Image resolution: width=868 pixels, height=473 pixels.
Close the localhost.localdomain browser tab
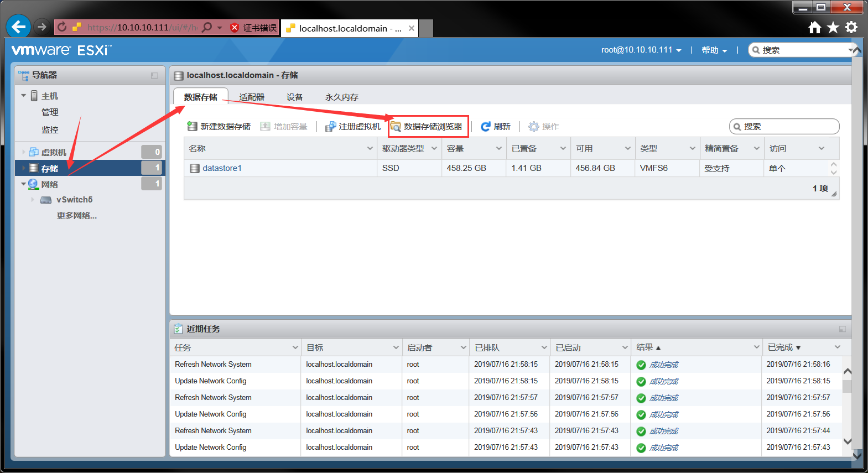pyautogui.click(x=412, y=28)
